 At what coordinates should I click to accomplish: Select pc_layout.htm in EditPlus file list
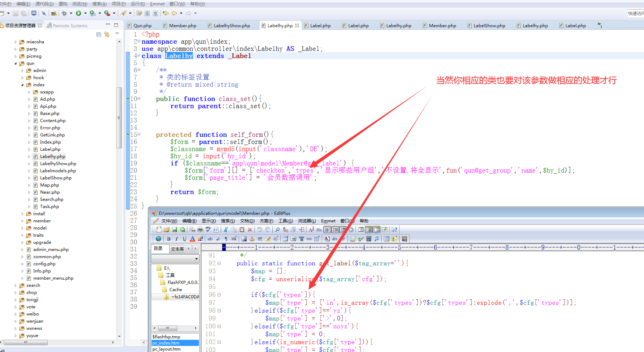(x=166, y=349)
